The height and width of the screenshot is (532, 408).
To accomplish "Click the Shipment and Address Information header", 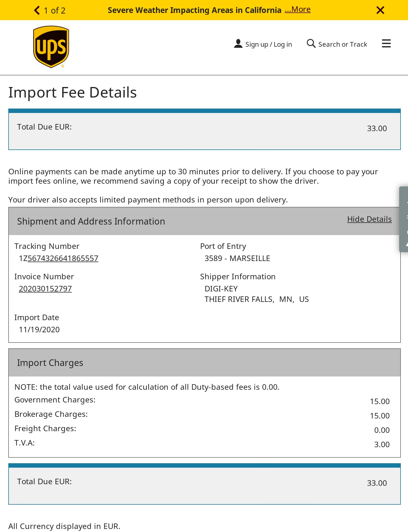I will pyautogui.click(x=204, y=221).
